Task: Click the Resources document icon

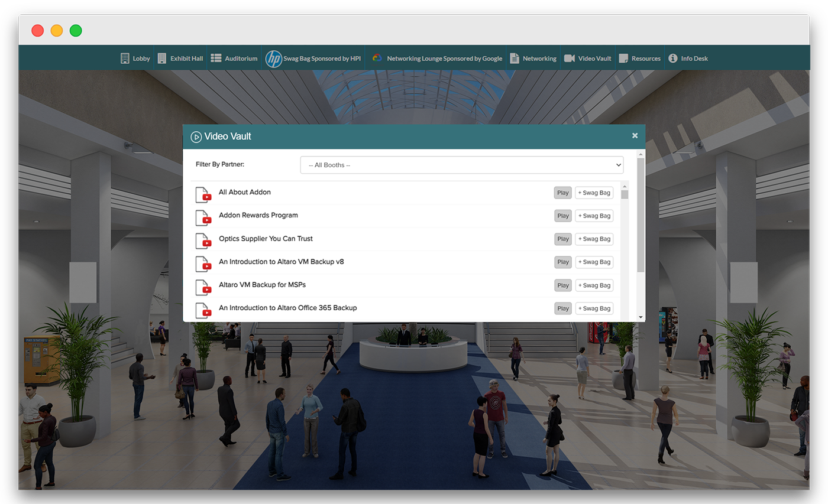Action: coord(622,58)
